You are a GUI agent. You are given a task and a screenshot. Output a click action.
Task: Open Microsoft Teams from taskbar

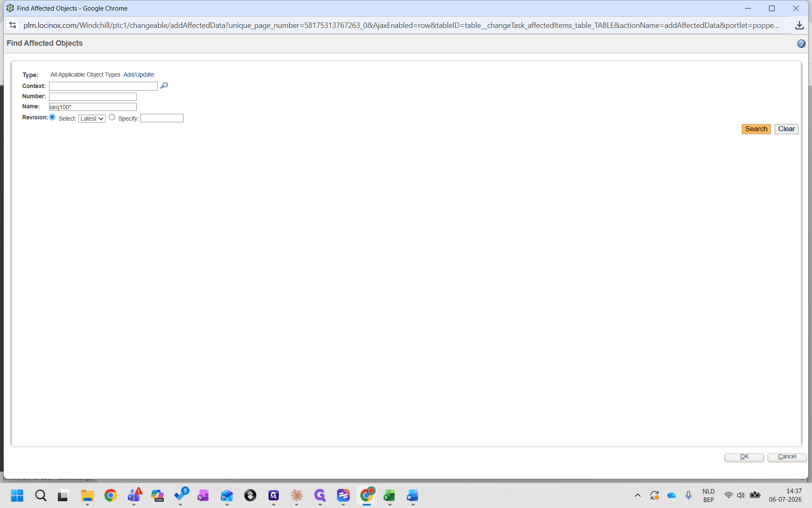point(134,495)
